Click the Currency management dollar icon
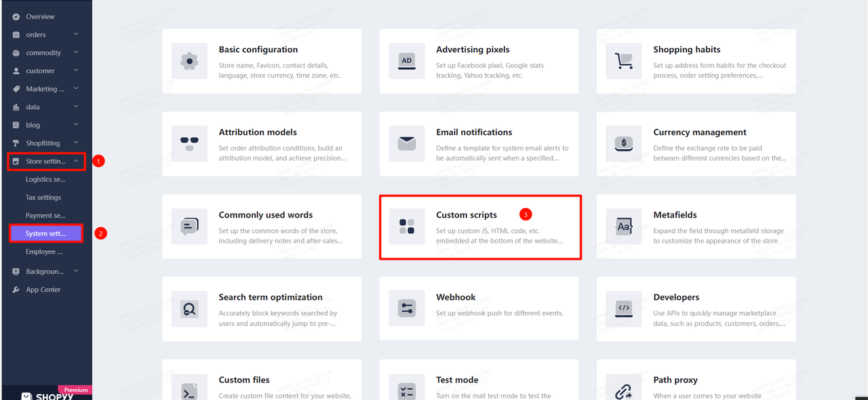The height and width of the screenshot is (400, 868). (x=623, y=144)
